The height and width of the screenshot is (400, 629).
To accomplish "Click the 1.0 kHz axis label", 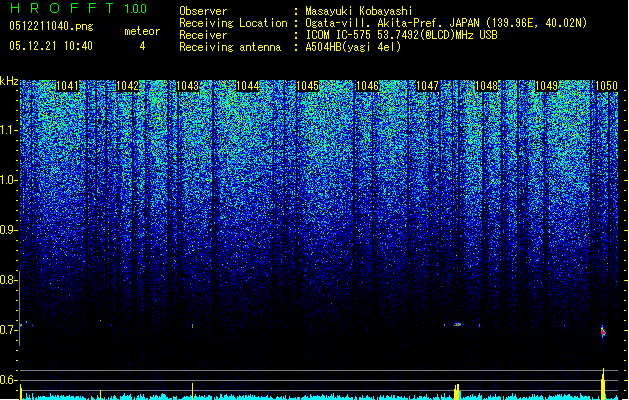I will [x=9, y=180].
